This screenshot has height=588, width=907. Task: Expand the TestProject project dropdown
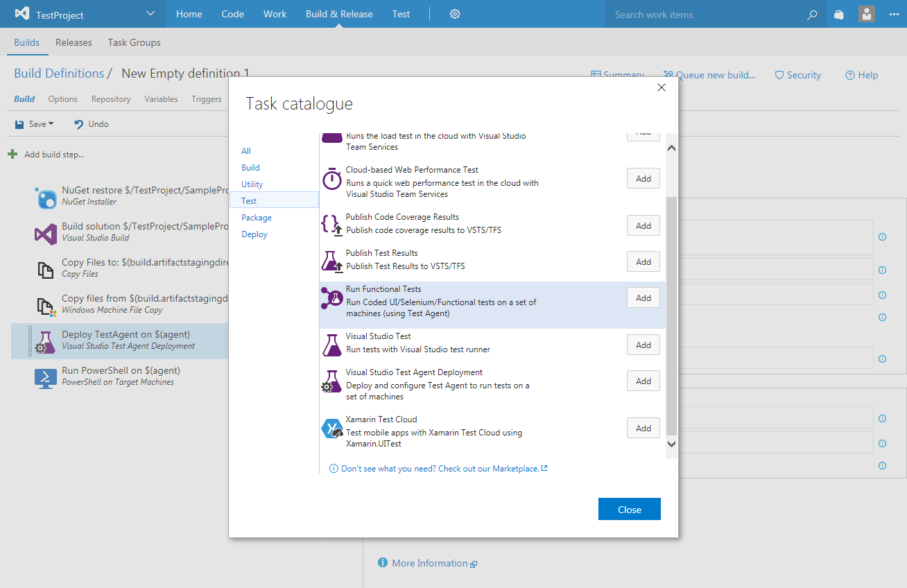[151, 14]
